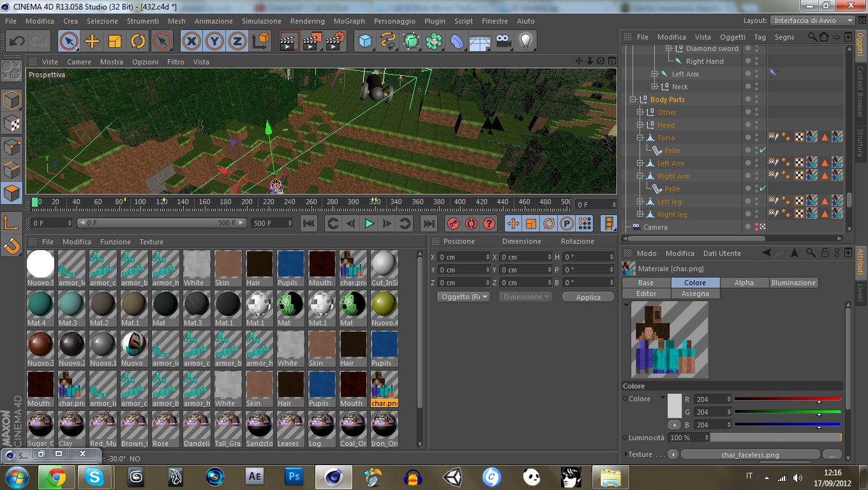Click the Object Manager search magnifier
Screen dimensions: 868x490
pyautogui.click(x=812, y=37)
